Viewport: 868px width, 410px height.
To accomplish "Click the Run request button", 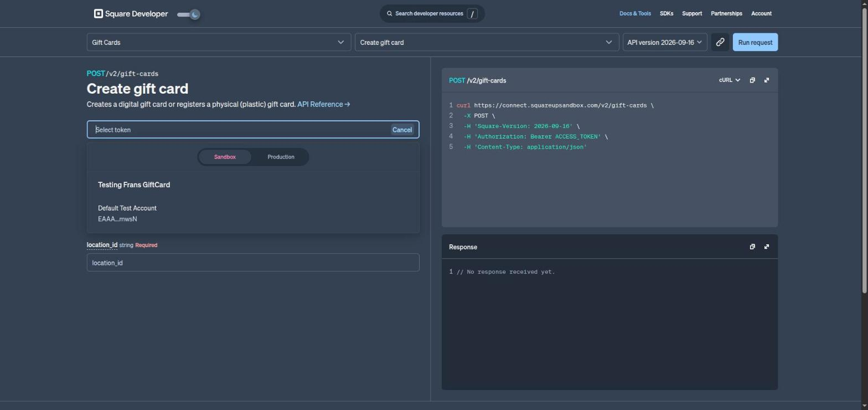I will [755, 42].
